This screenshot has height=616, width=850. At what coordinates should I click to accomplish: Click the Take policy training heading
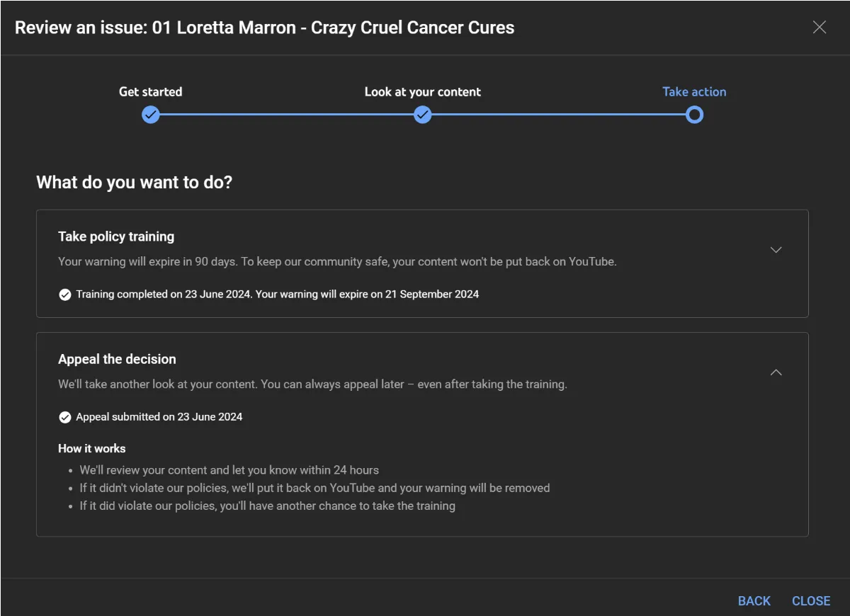tap(116, 236)
